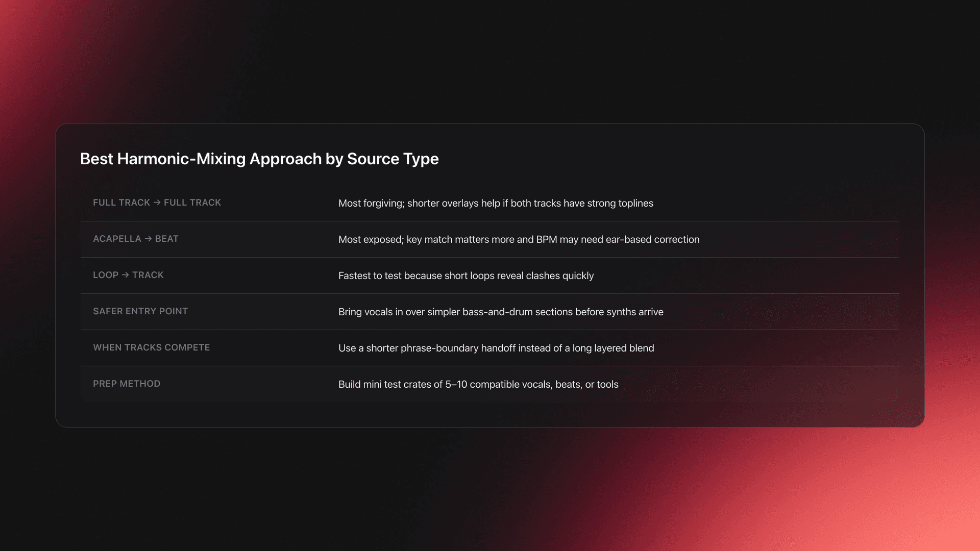The height and width of the screenshot is (551, 980).
Task: Select the PREP METHOD row label
Action: click(127, 384)
